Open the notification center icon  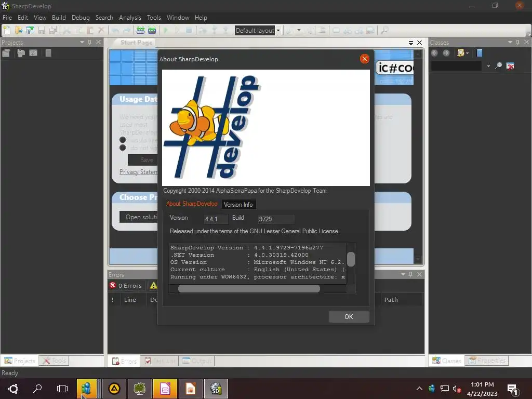tap(512, 389)
